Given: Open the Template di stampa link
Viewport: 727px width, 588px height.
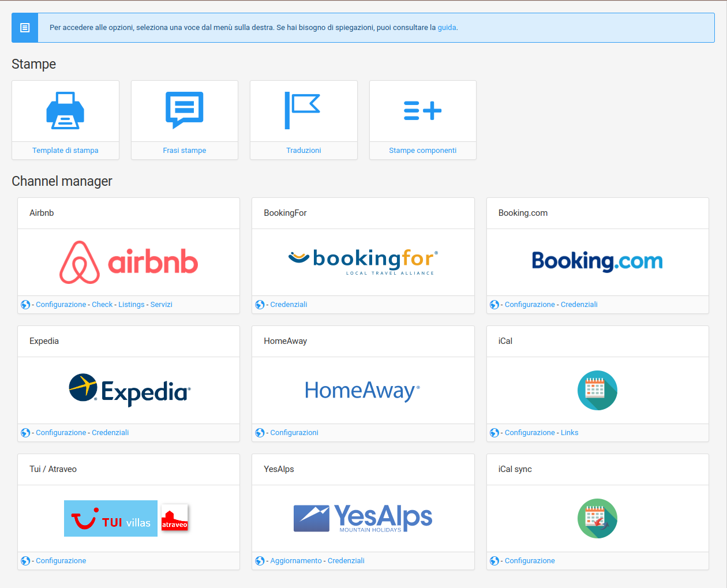Looking at the screenshot, I should [x=65, y=151].
